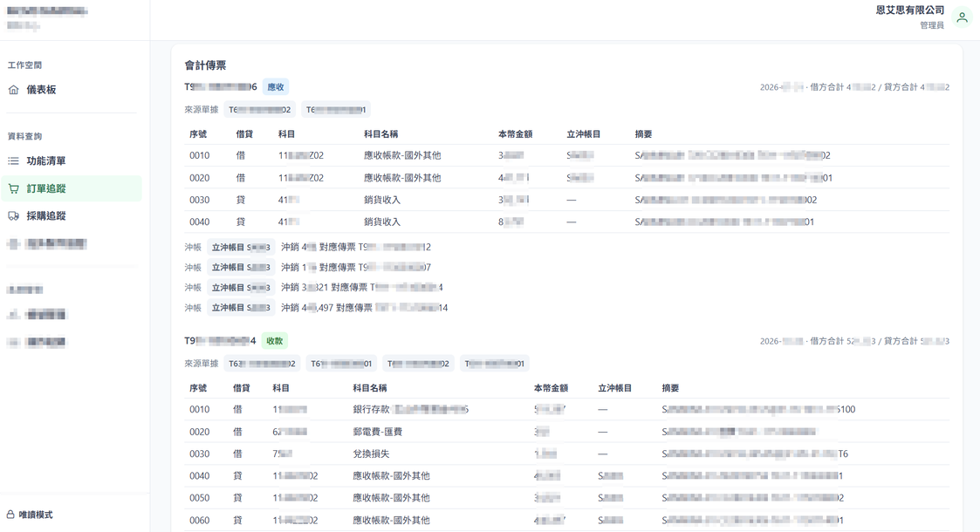
Task: Click the third 收款 source chip ending 02
Action: point(418,364)
